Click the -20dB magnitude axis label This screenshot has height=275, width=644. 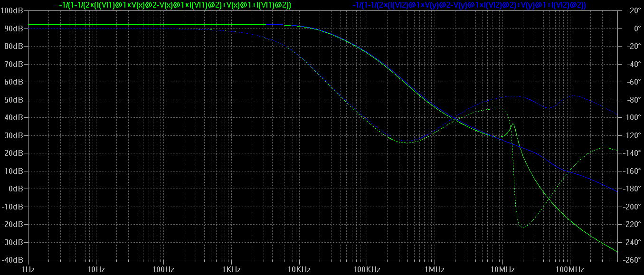pos(13,224)
